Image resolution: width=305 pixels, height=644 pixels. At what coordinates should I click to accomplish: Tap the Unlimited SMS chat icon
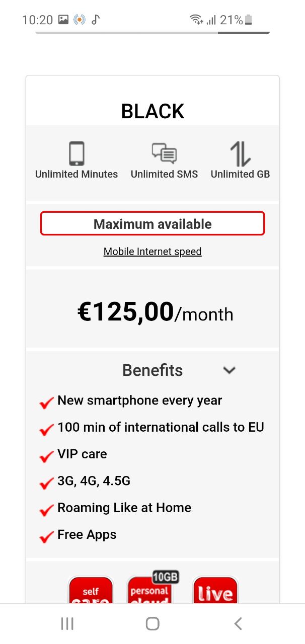click(164, 153)
